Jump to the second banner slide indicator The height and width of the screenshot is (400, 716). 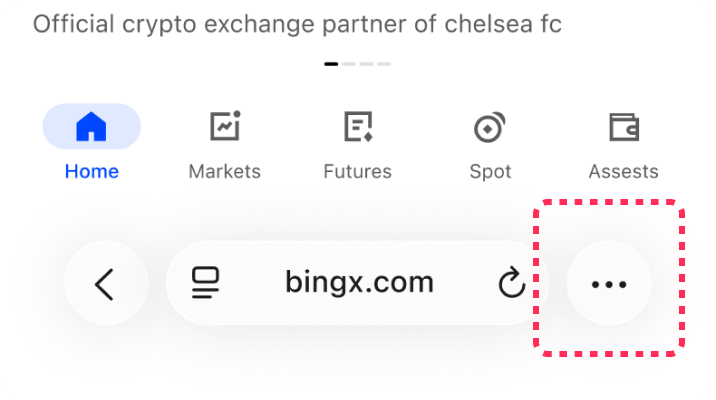349,64
